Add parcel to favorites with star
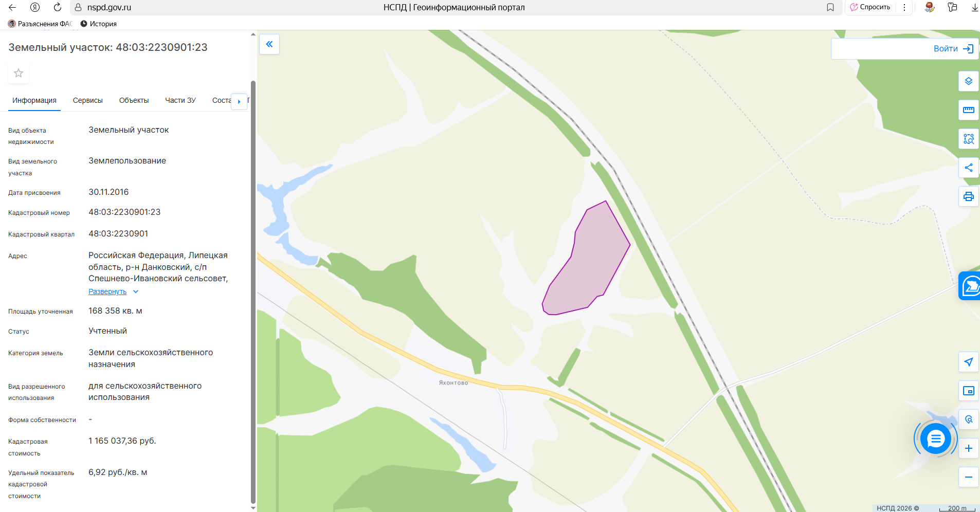This screenshot has width=980, height=512. point(19,73)
